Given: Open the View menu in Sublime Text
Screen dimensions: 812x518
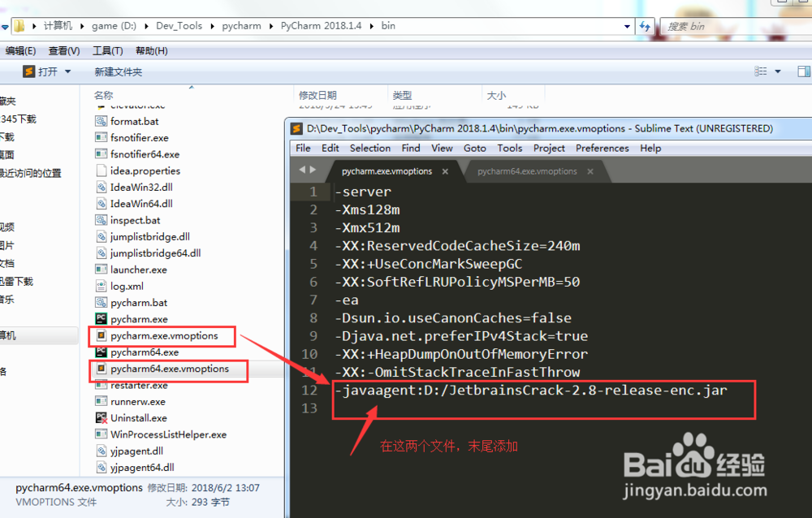Looking at the screenshot, I should (442, 148).
